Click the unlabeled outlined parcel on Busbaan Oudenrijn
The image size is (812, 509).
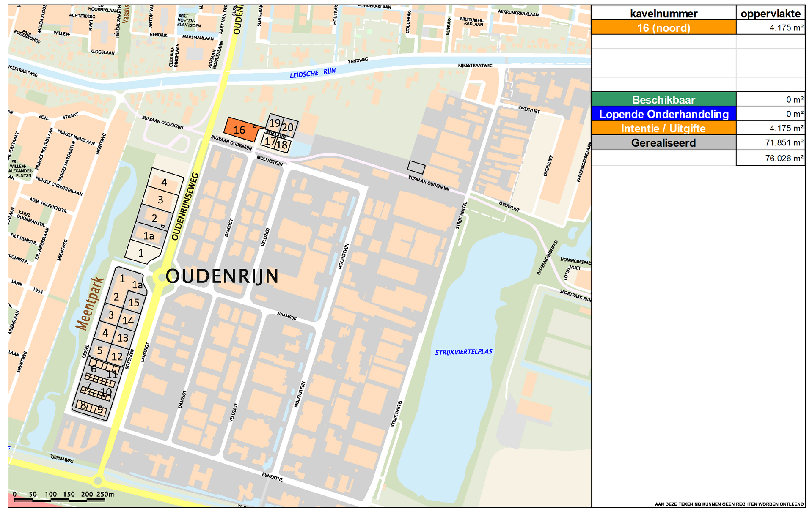click(416, 167)
